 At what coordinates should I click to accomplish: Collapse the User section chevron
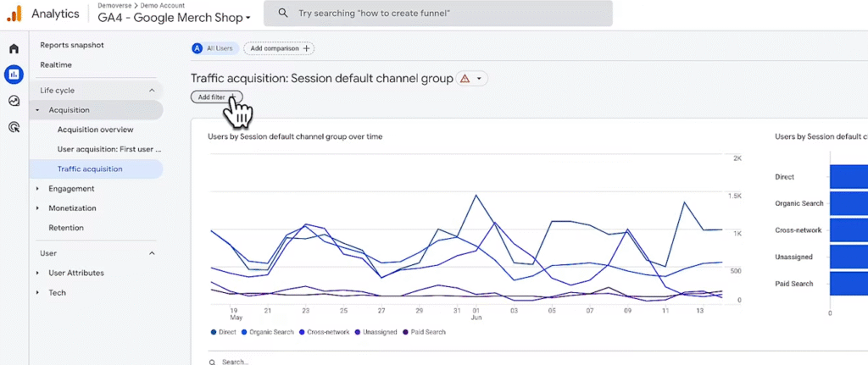click(153, 253)
